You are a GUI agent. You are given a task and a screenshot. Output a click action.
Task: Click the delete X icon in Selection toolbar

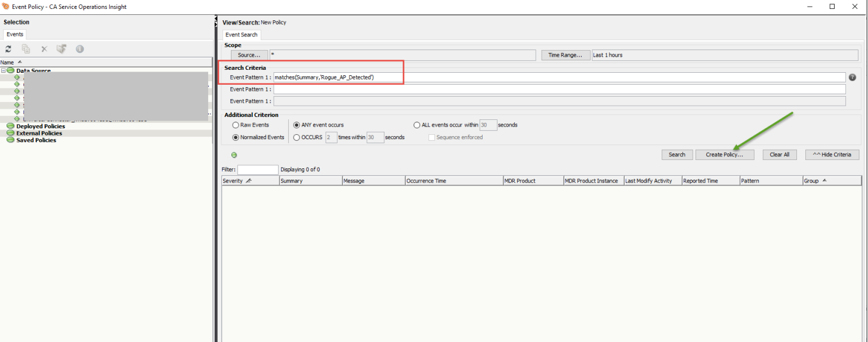tap(44, 49)
